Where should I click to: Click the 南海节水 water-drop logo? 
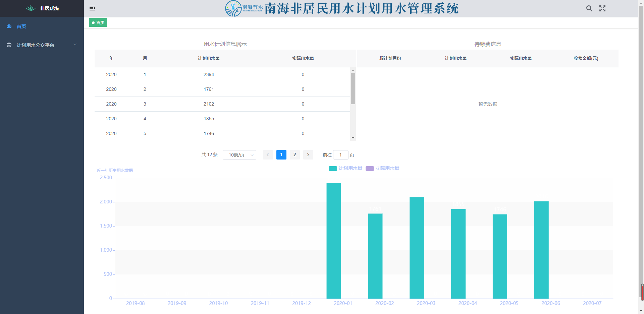[x=244, y=8]
